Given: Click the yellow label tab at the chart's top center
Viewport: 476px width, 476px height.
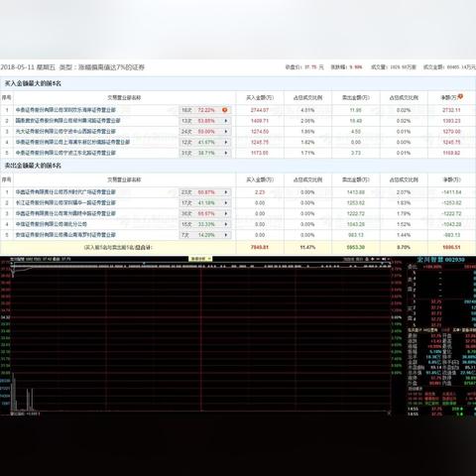Looking at the screenshot, I should 200,259.
